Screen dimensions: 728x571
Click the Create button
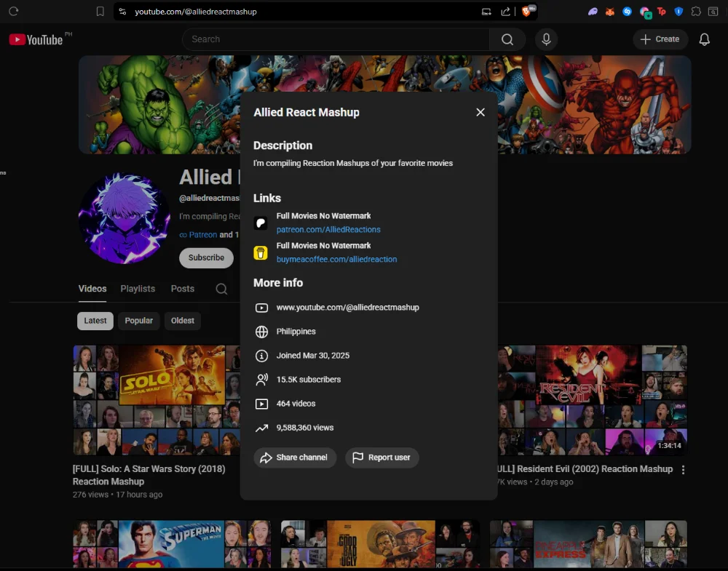coord(660,39)
